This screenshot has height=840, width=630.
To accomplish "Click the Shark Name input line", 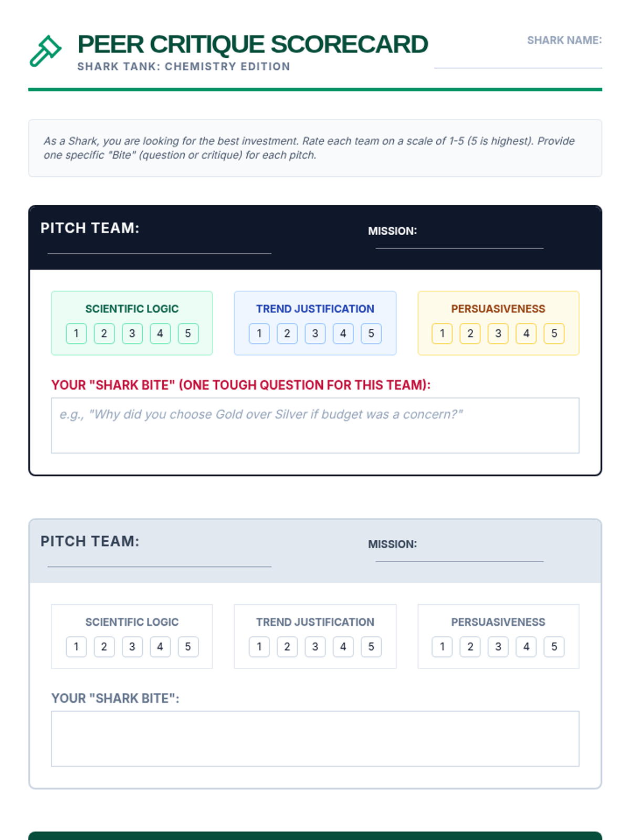I will [518, 60].
